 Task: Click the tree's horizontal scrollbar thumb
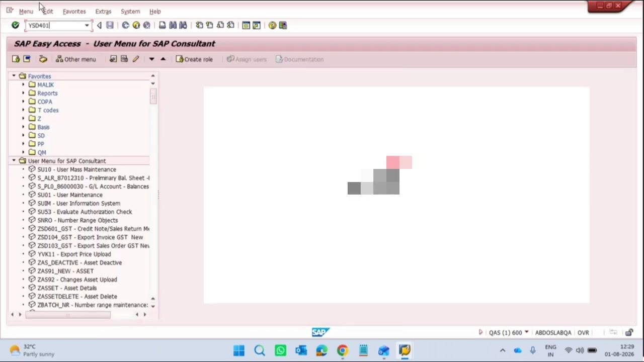tap(68, 315)
